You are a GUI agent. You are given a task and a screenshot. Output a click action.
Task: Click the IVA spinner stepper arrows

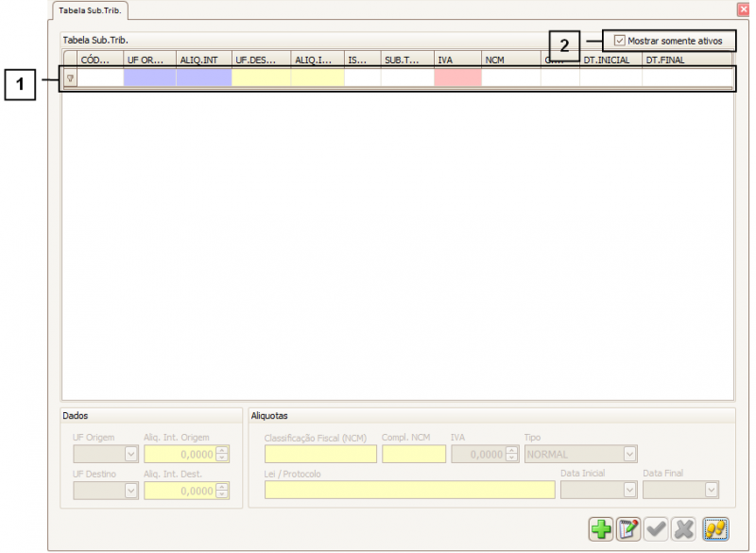click(x=512, y=455)
